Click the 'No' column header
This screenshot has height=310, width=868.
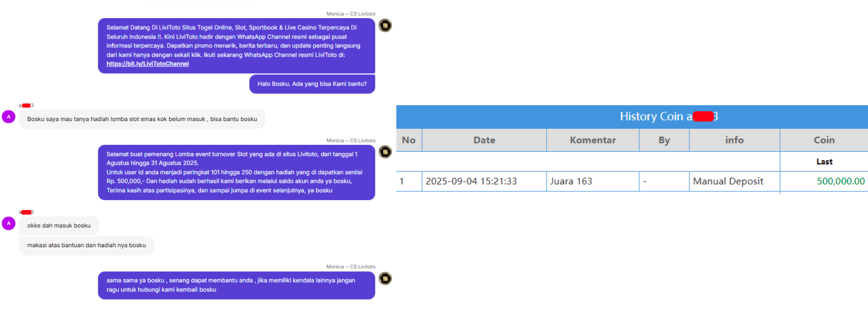click(x=409, y=140)
